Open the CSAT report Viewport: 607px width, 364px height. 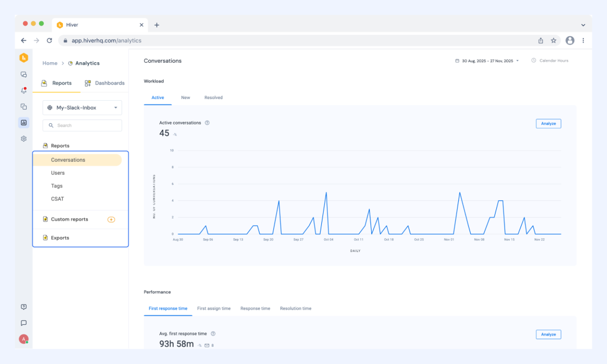pos(57,199)
